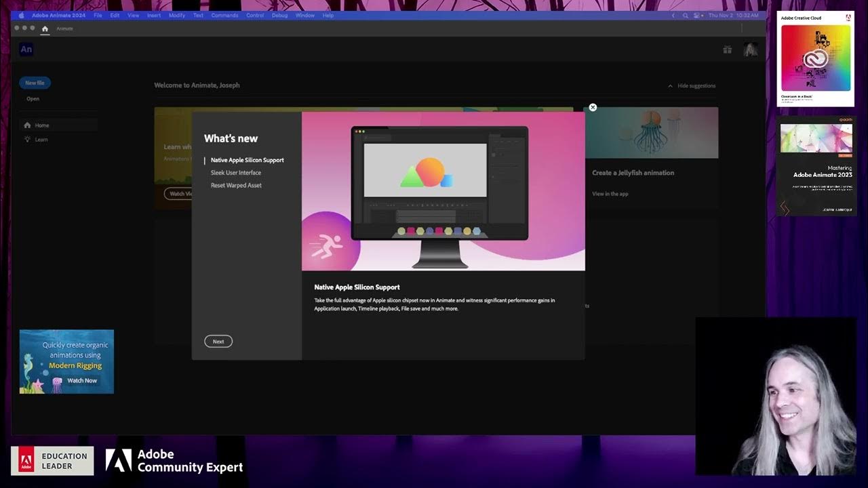Collapse suggestions with Hide suggestions
The height and width of the screenshot is (488, 868).
click(x=692, y=86)
